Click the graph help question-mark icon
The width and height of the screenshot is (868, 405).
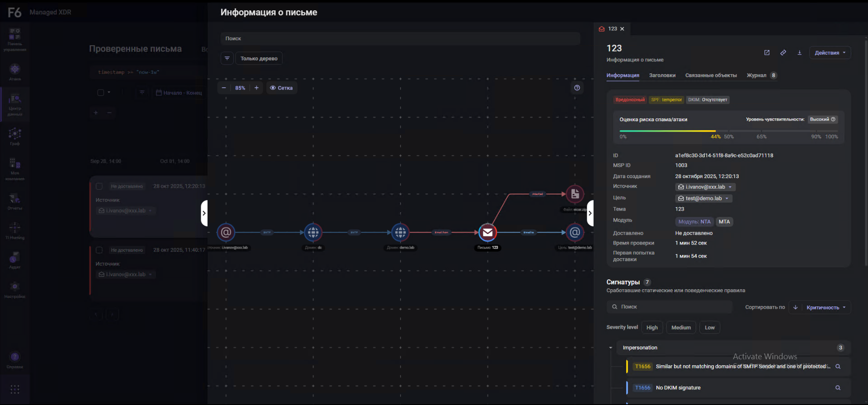click(x=577, y=88)
